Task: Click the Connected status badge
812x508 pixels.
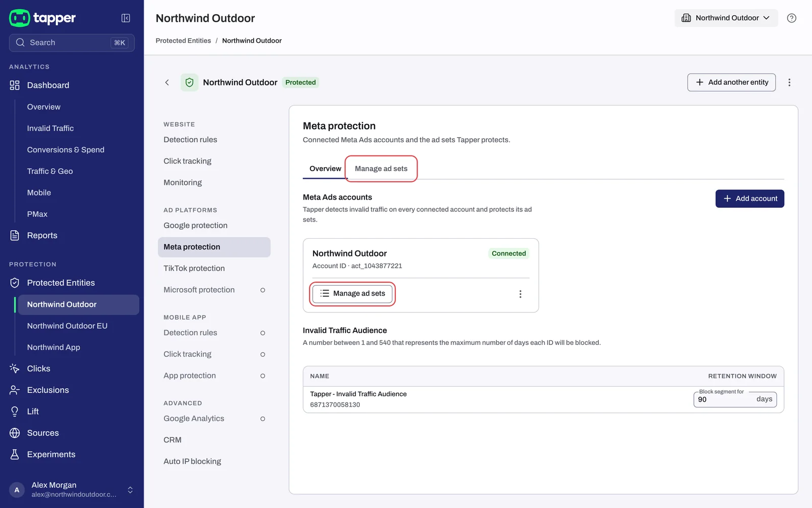Action: 509,253
